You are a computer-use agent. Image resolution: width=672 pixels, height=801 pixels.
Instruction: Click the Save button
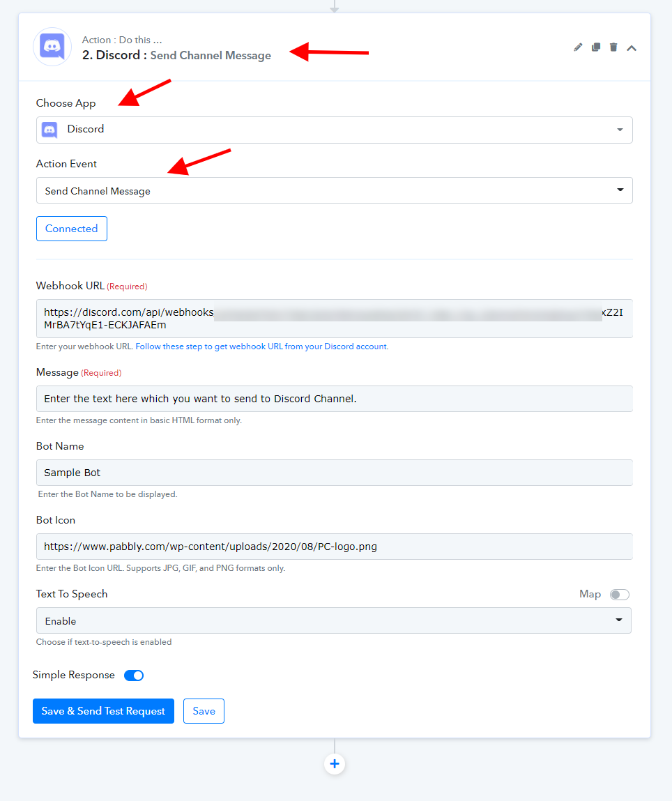204,711
